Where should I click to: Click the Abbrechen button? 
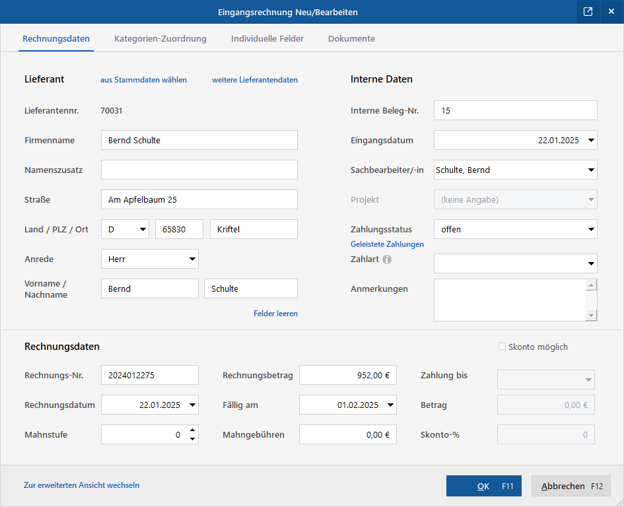(570, 486)
